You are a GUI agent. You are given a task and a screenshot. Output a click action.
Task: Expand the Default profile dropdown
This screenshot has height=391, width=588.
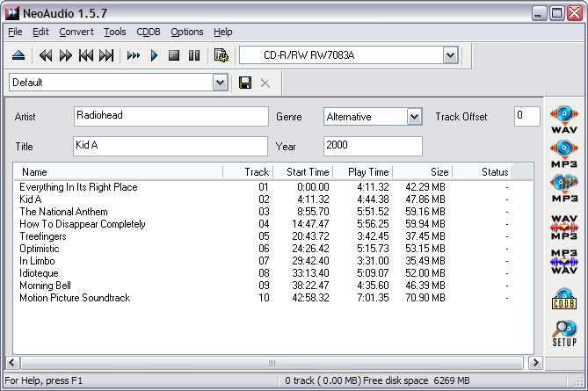tap(220, 83)
